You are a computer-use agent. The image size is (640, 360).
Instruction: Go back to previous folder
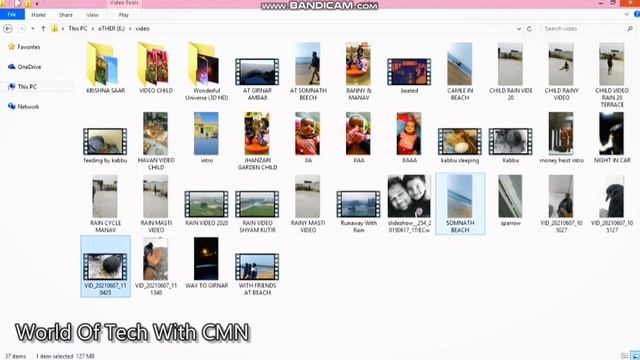tap(8, 29)
